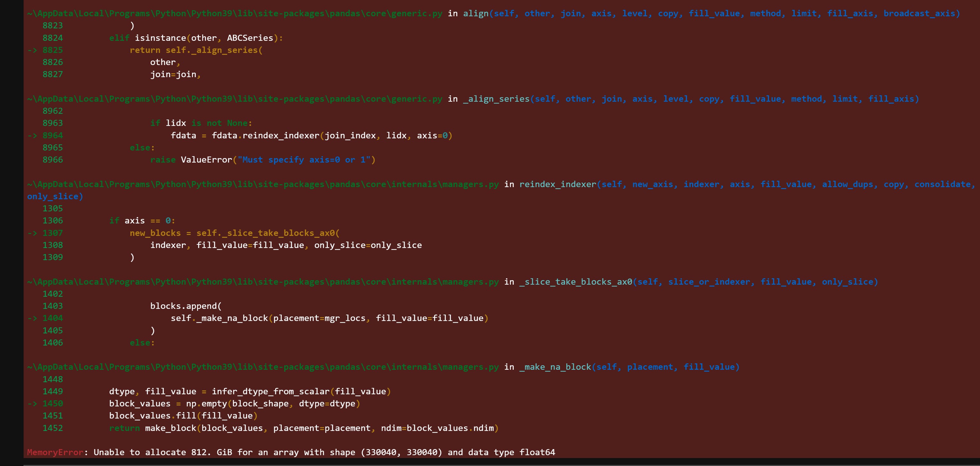
Task: Click the generic.py path before _align_series
Action: [x=235, y=99]
